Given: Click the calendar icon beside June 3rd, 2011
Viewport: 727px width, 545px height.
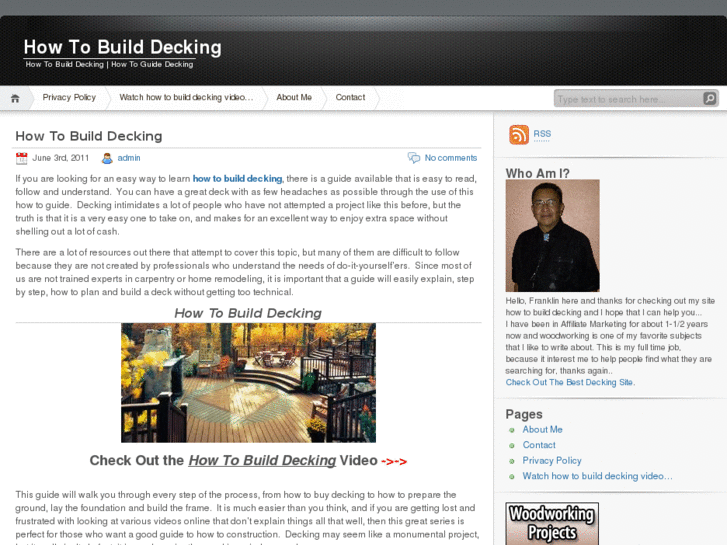Looking at the screenshot, I should click(21, 158).
